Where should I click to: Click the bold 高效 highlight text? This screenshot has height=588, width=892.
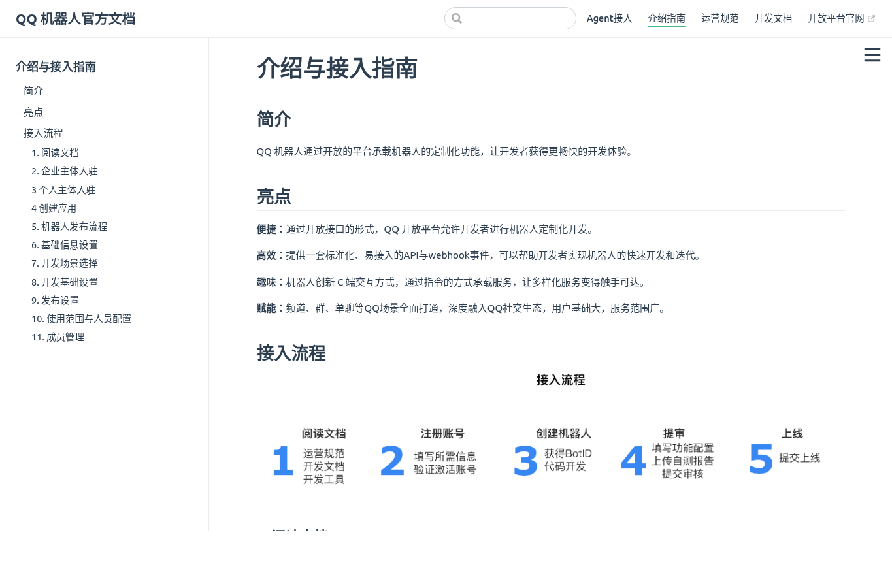[x=267, y=255]
